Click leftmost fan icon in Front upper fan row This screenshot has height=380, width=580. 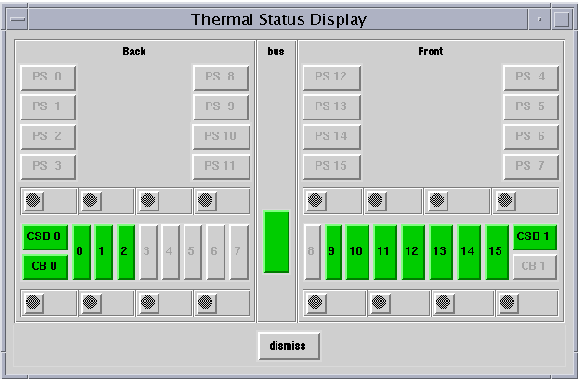(316, 201)
